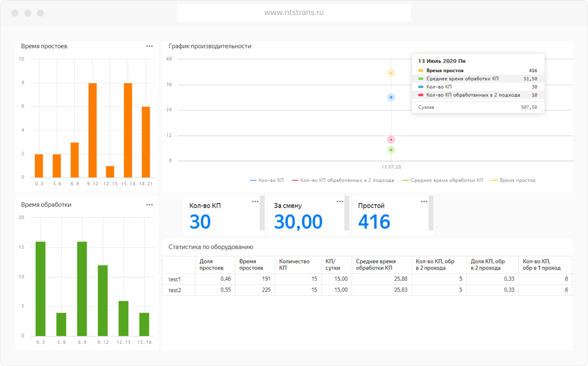Select the test1 row in equipment table
This screenshot has width=588, height=366.
(175, 279)
